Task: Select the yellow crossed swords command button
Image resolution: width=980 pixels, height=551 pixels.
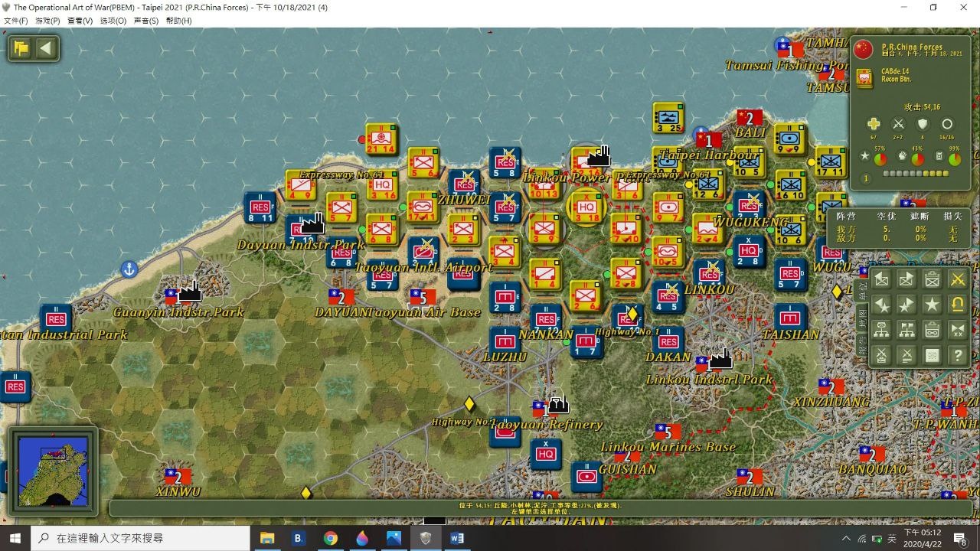Action: coord(957,279)
